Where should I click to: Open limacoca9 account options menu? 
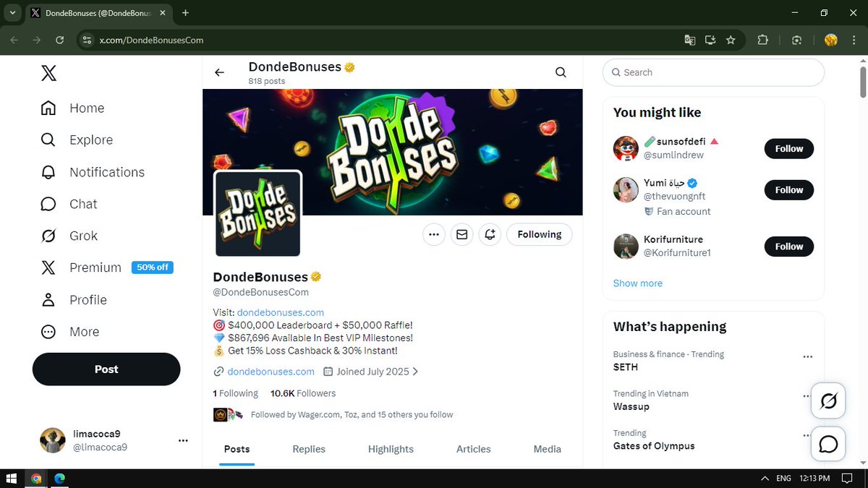pos(183,440)
